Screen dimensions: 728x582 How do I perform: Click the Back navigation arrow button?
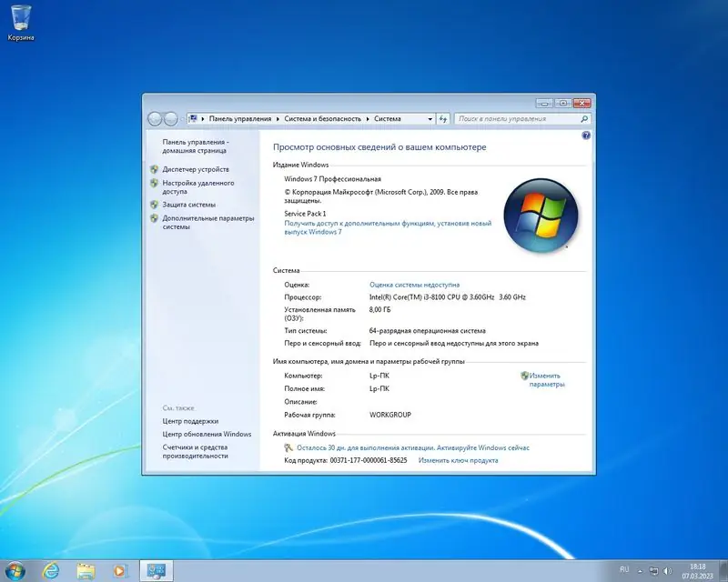(155, 119)
